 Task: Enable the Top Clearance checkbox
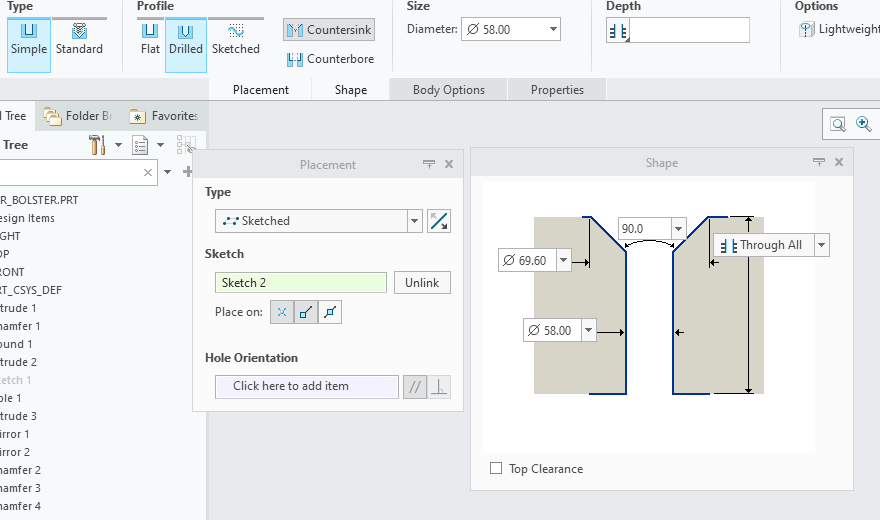coord(496,468)
